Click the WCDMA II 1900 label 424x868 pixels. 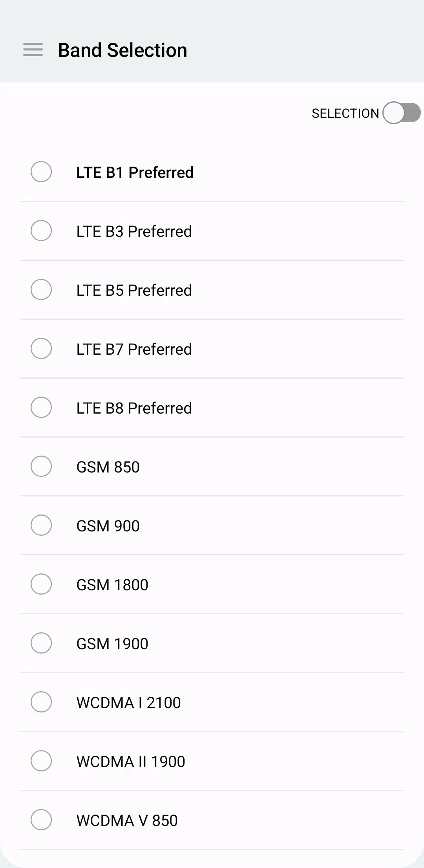click(x=131, y=762)
